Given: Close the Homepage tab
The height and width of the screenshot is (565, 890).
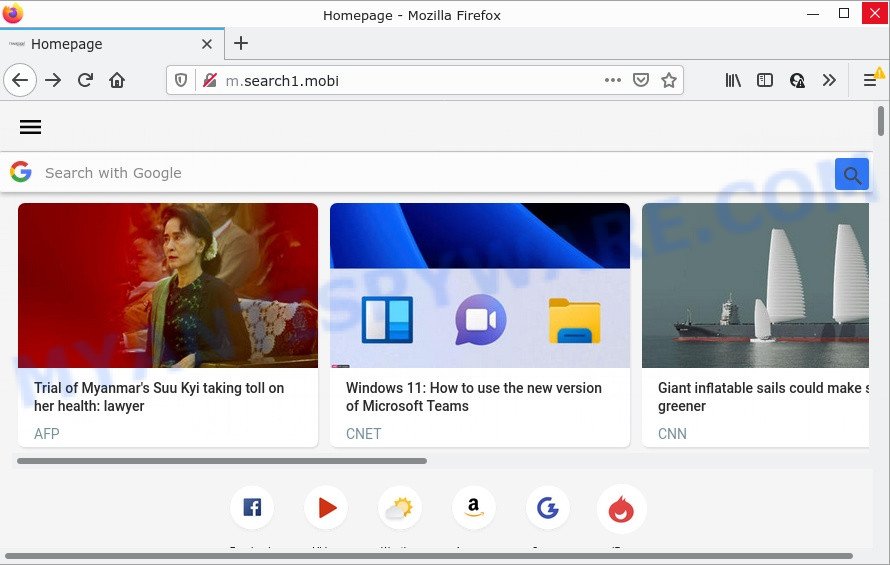Looking at the screenshot, I should tap(207, 44).
